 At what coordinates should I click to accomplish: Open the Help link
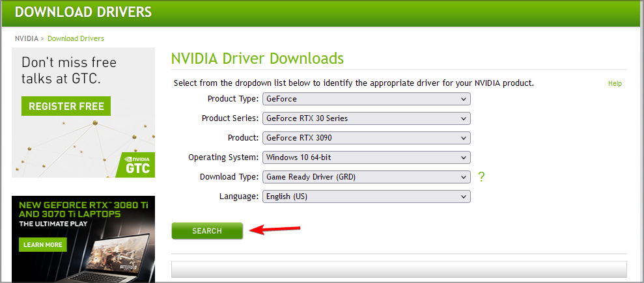click(615, 84)
